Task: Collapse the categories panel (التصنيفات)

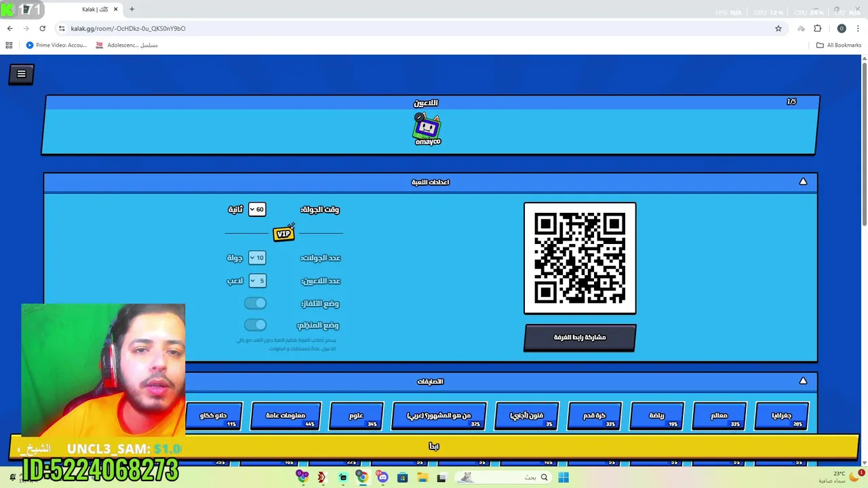Action: tap(803, 381)
